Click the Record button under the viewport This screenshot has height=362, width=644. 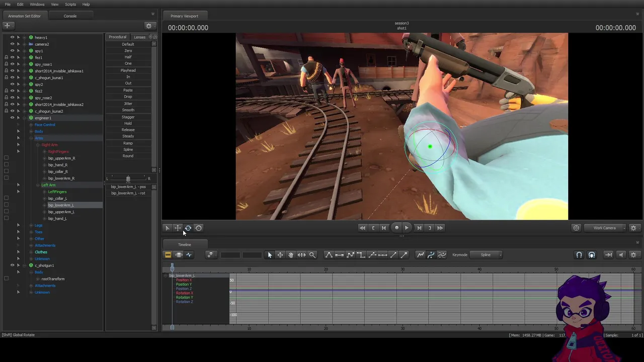[396, 228]
